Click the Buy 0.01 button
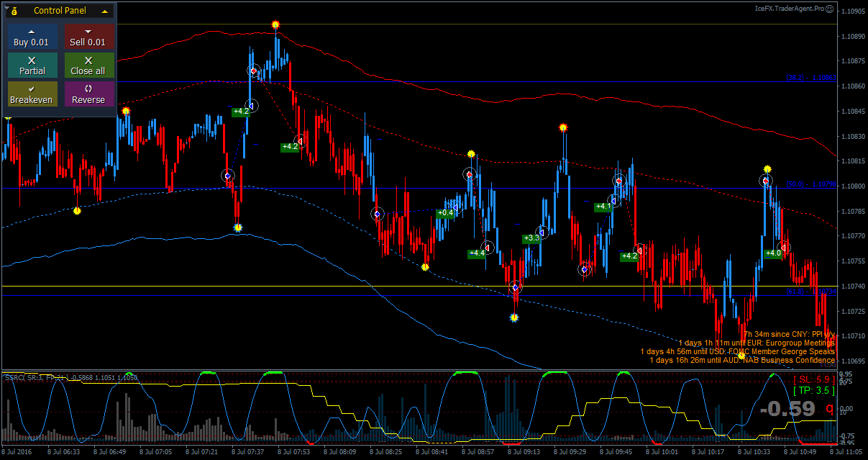This screenshot has height=460, width=868. coord(32,37)
